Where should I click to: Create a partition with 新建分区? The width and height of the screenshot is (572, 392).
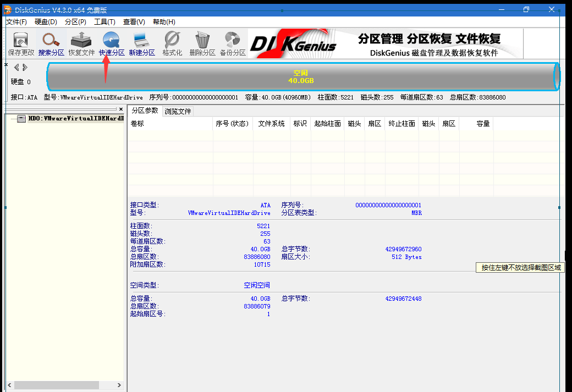pyautogui.click(x=142, y=44)
